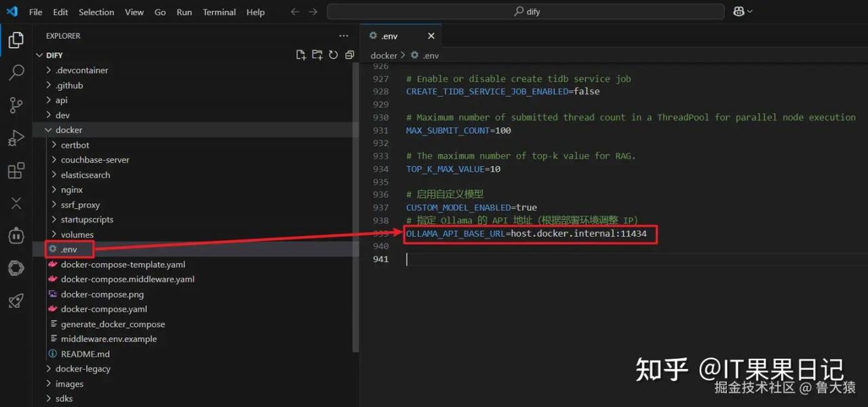Open the Explorer view in activity bar
This screenshot has height=407, width=868.
(x=16, y=40)
